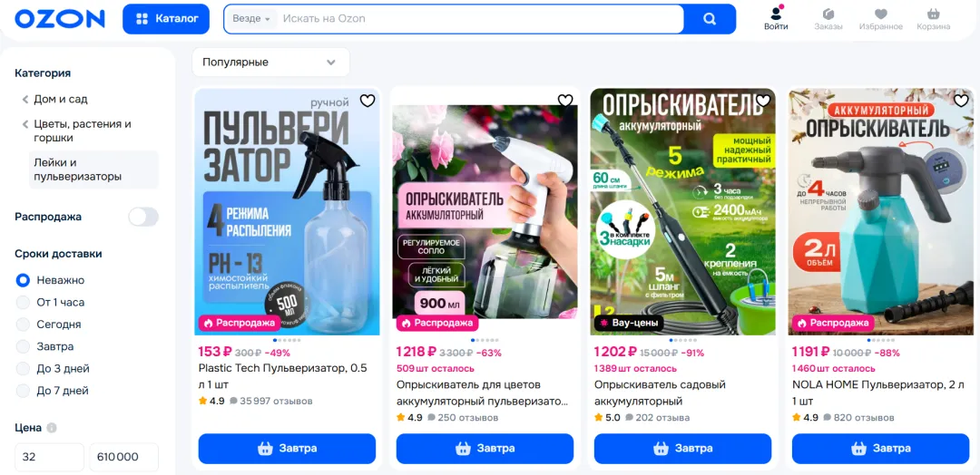Click the minimum price field showing 32

[49, 457]
